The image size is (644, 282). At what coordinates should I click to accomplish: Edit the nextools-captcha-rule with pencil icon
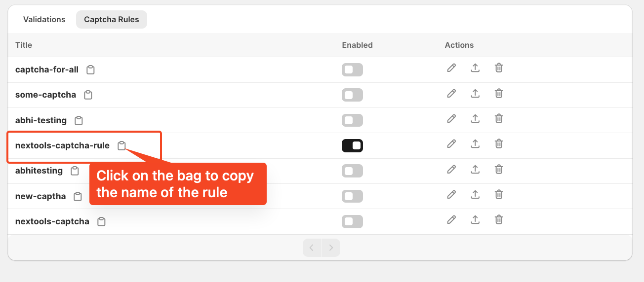pos(451,144)
